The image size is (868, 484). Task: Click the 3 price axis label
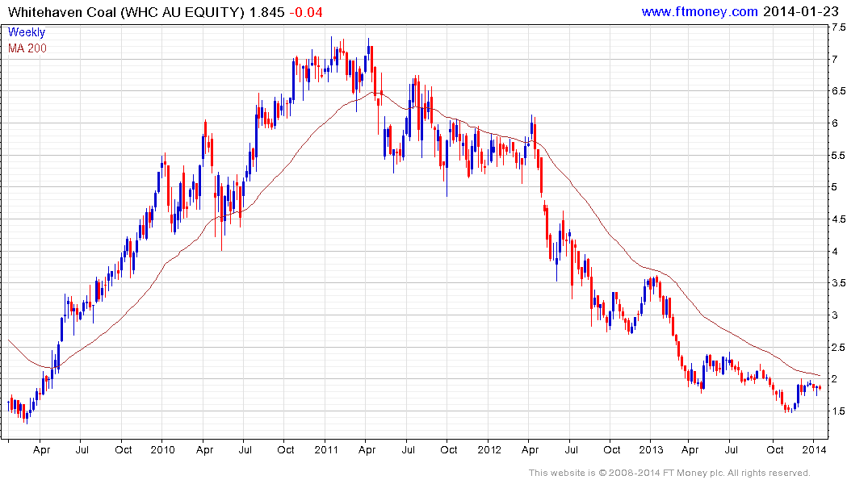[x=836, y=315]
